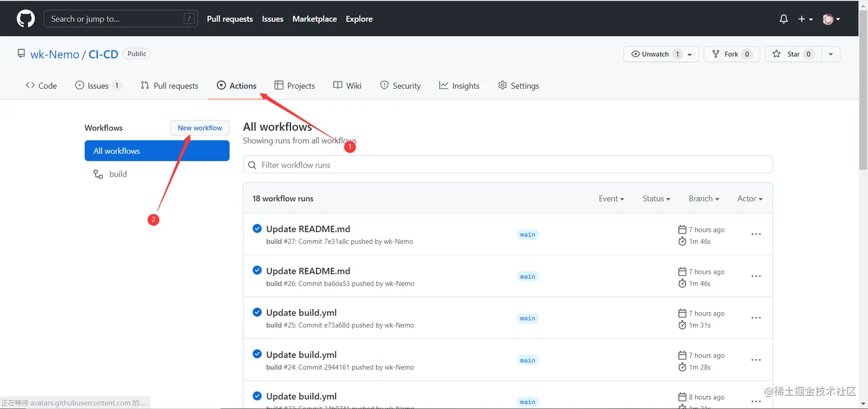Click the "18 workflow runs" text
The image size is (868, 409).
283,198
